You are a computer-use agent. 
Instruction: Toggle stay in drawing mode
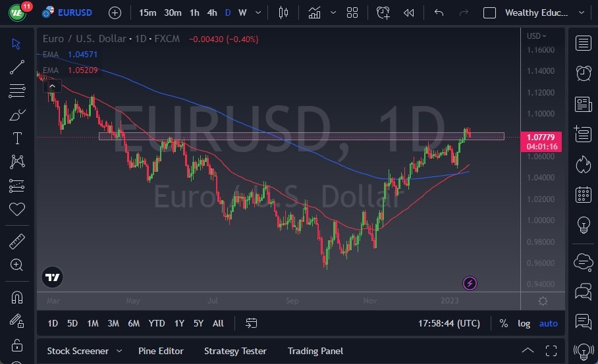16,321
